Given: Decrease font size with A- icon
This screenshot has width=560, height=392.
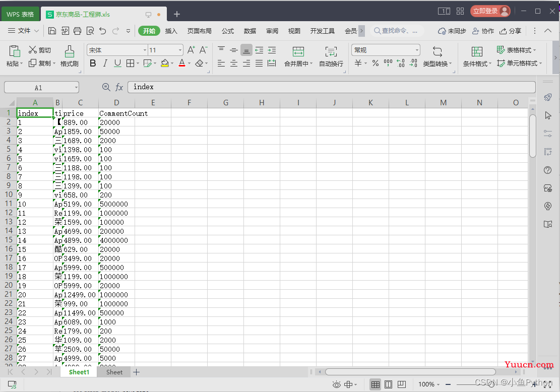Looking at the screenshot, I should tap(204, 50).
